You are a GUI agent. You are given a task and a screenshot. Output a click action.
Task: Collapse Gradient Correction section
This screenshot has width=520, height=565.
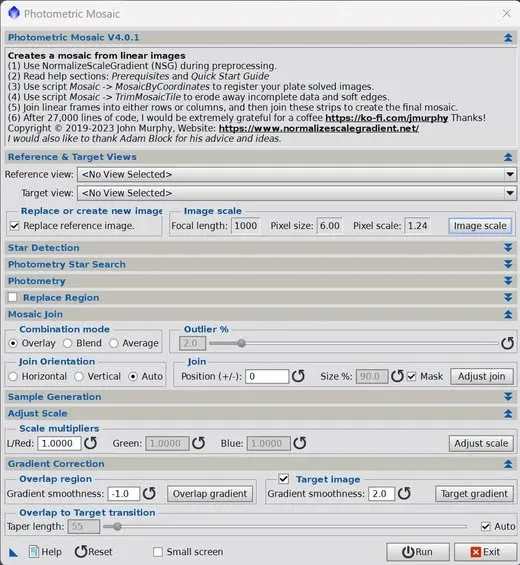click(x=508, y=464)
